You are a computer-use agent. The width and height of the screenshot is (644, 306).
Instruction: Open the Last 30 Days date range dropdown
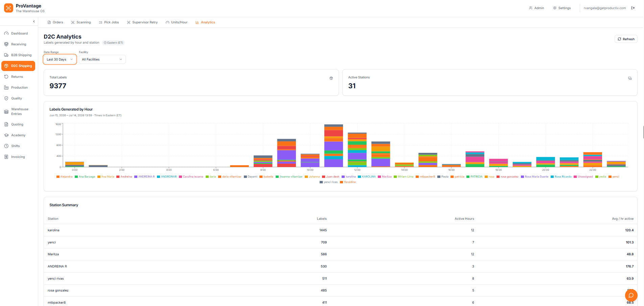pos(60,60)
